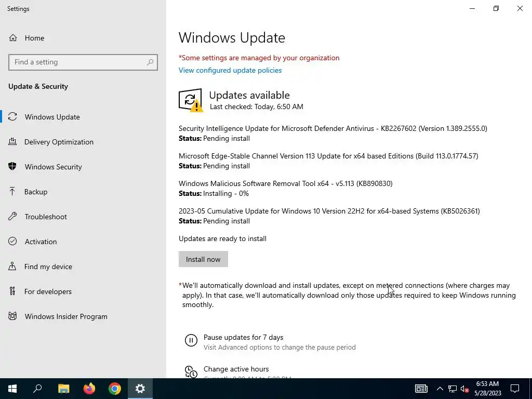Click the Installing - 0% status text

tap(226, 193)
